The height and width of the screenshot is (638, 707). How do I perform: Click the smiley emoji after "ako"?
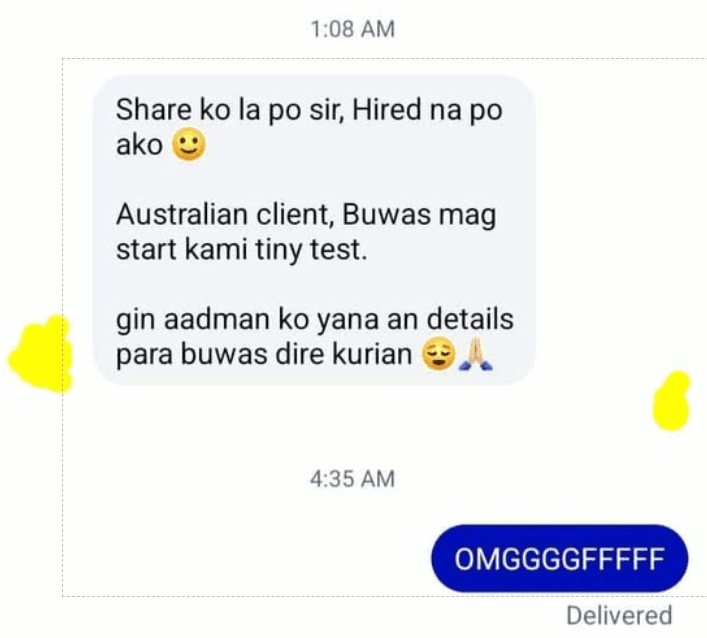tap(189, 145)
